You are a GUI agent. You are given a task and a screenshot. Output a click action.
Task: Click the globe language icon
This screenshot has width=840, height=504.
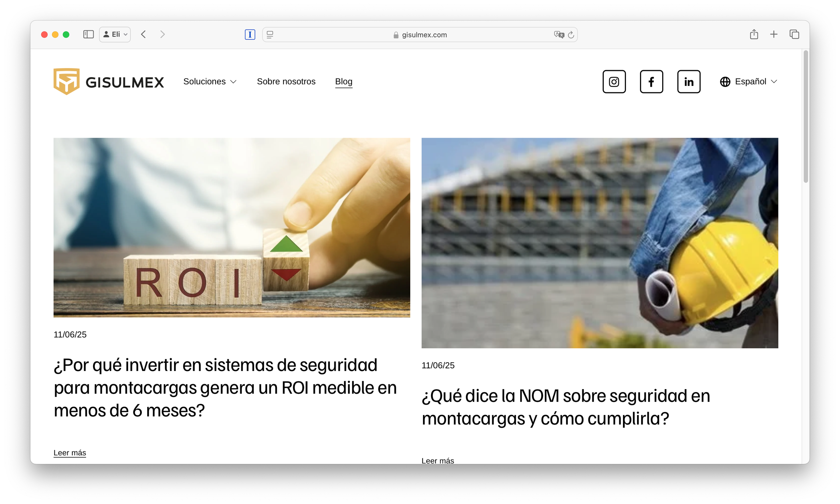[x=725, y=82]
